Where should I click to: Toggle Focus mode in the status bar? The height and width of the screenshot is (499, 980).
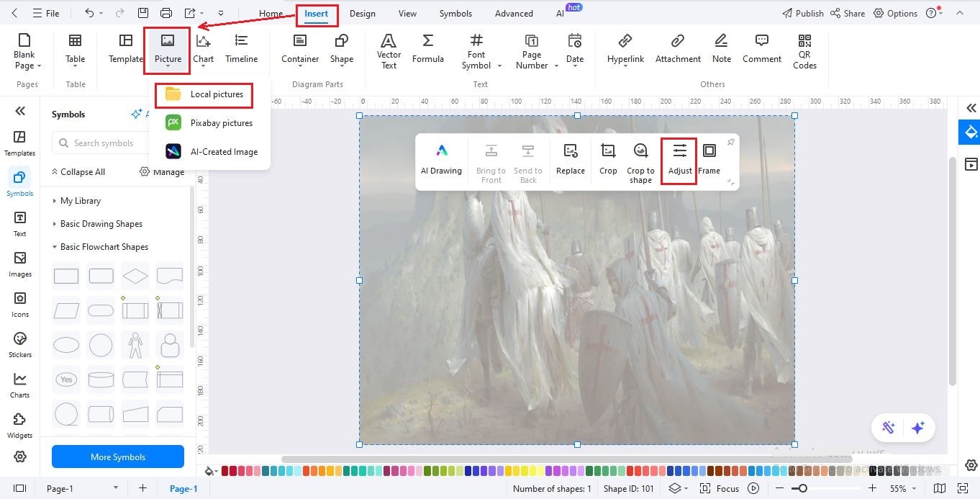[720, 488]
